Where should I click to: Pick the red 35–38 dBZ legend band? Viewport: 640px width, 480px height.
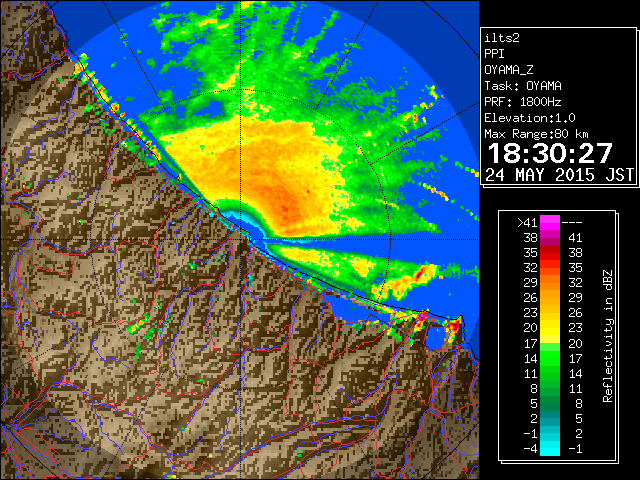[550, 253]
